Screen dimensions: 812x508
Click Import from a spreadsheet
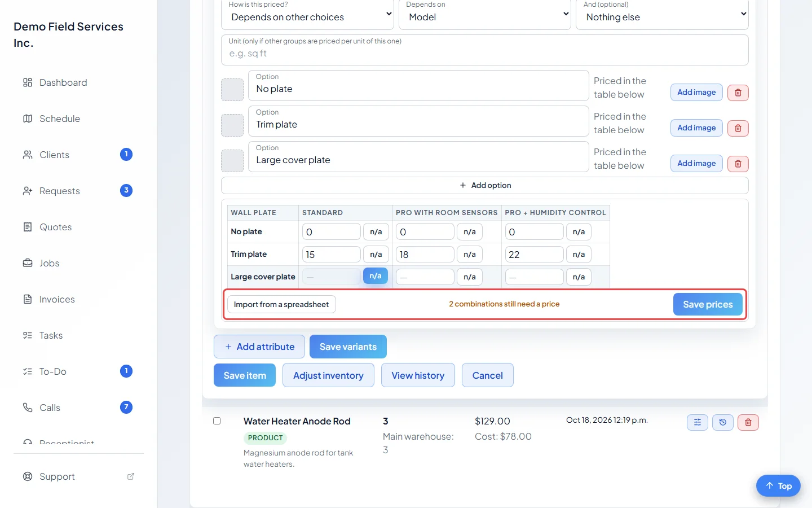point(281,304)
